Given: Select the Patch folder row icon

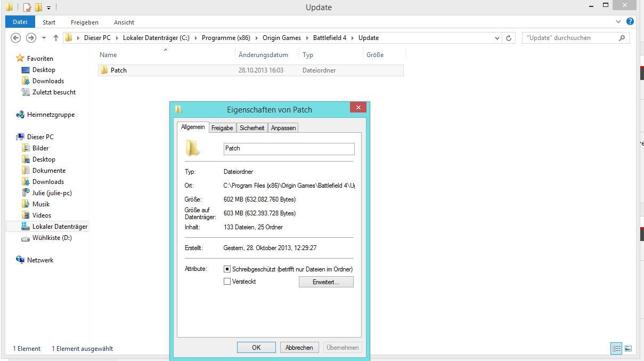Looking at the screenshot, I should point(104,70).
